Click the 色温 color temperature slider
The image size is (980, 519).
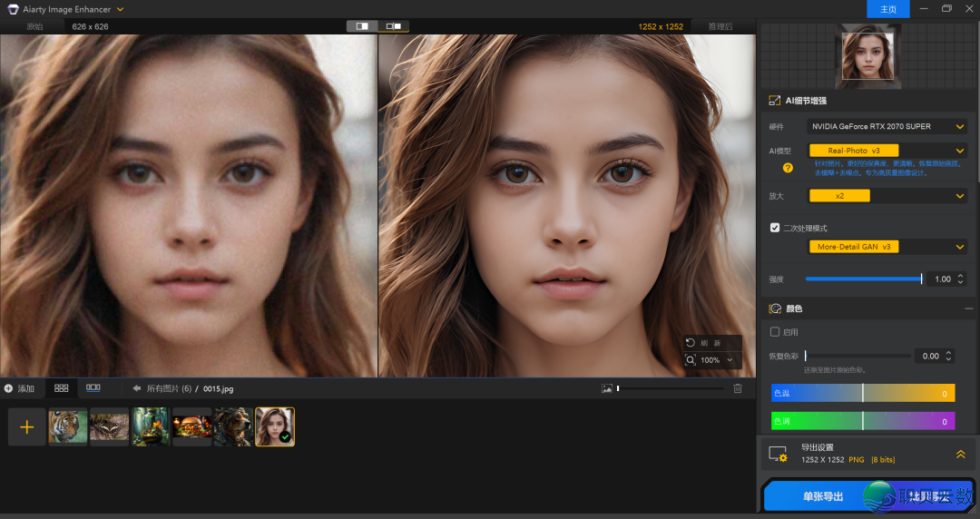click(x=862, y=393)
